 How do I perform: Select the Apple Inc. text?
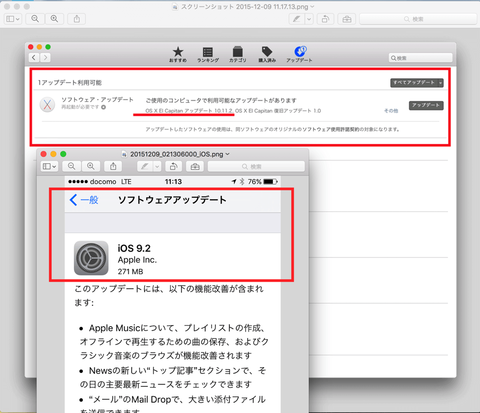[x=137, y=260]
